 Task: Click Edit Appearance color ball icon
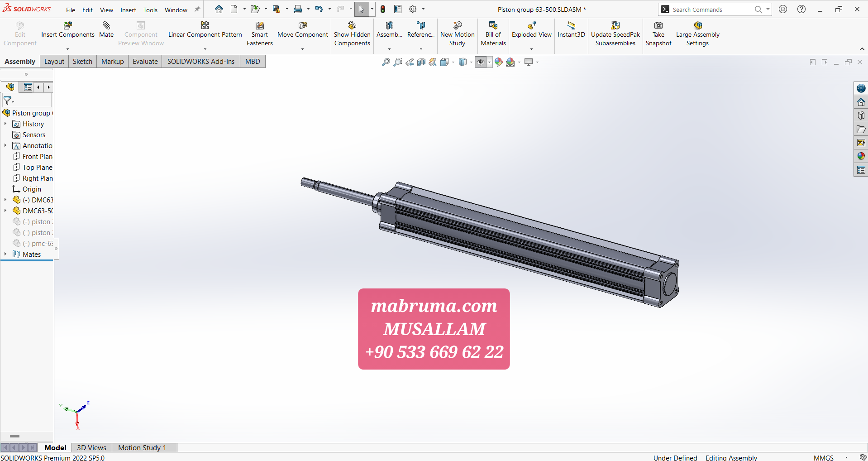(x=499, y=62)
